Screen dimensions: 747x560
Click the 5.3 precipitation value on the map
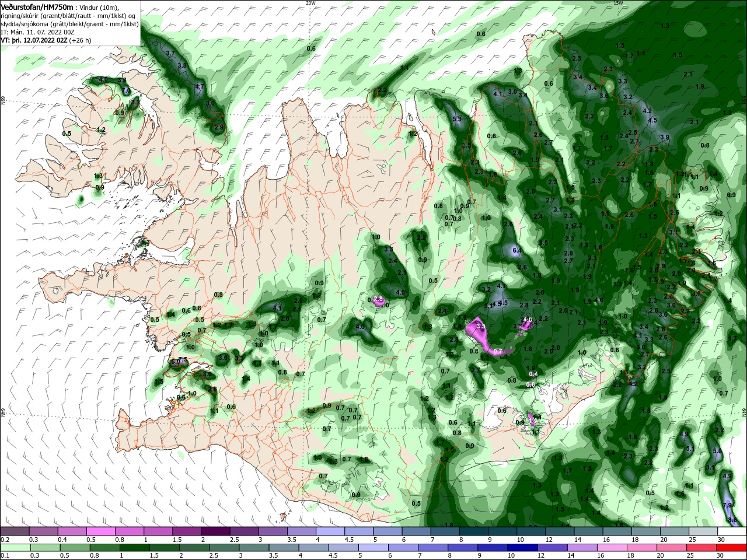457,119
